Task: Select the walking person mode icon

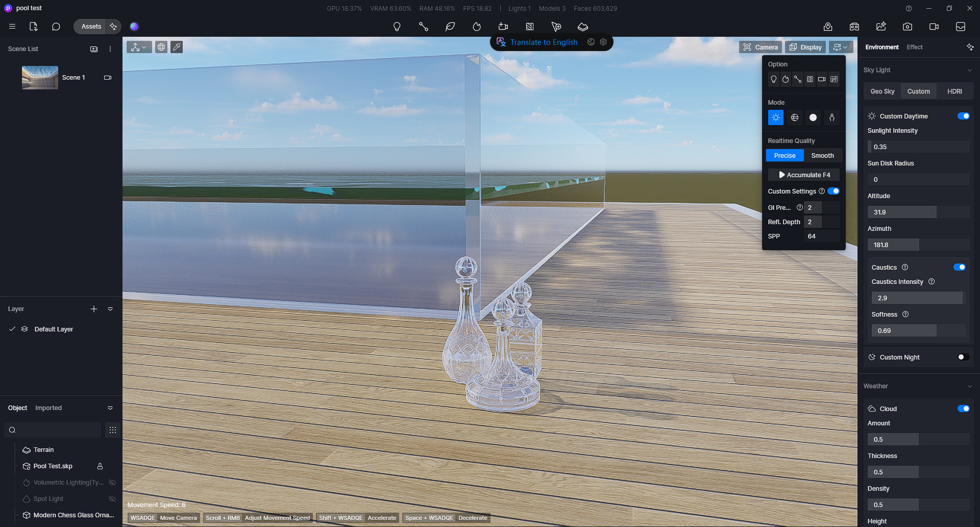Action: pos(832,117)
